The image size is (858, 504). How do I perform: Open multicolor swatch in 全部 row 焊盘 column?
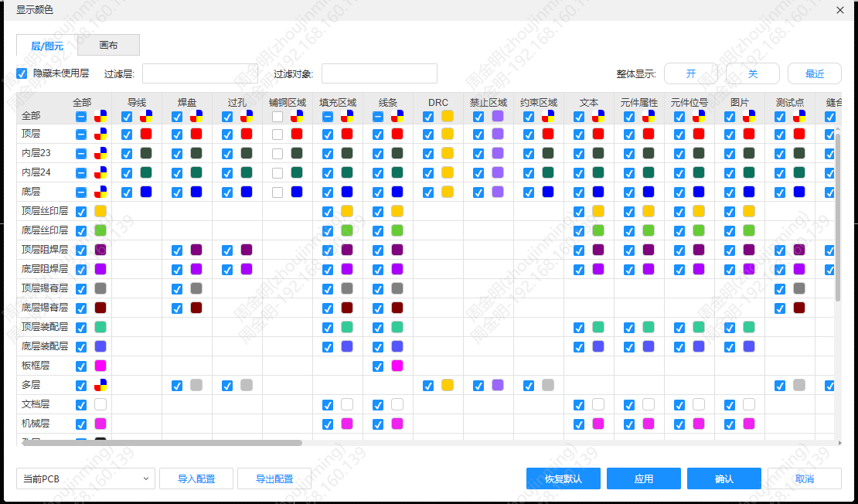(196, 116)
